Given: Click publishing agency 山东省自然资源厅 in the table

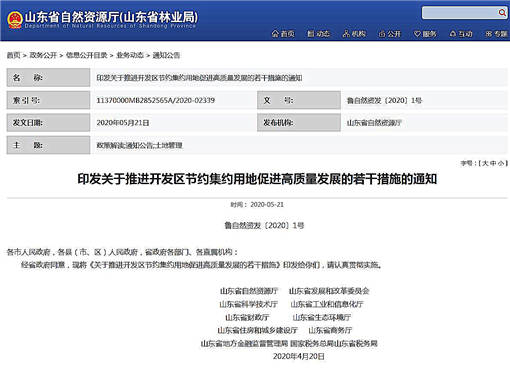Looking at the screenshot, I should pyautogui.click(x=374, y=123).
